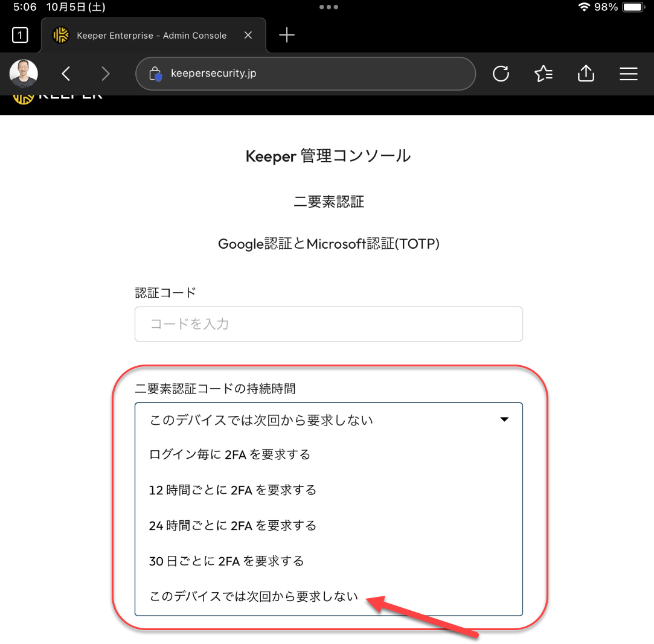The image size is (654, 644).
Task: Tap the keepersecurity.jp address bar
Action: click(306, 74)
